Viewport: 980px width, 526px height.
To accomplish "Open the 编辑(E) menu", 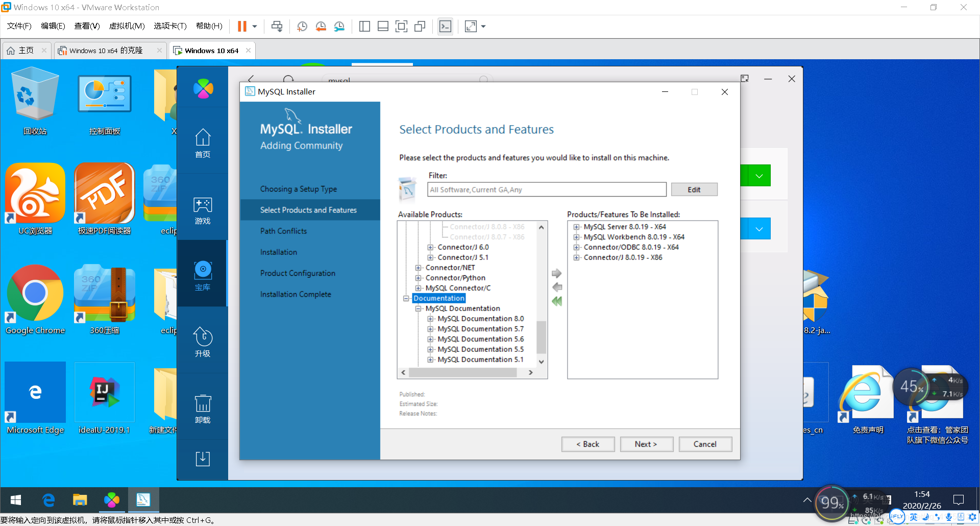I will (53, 26).
